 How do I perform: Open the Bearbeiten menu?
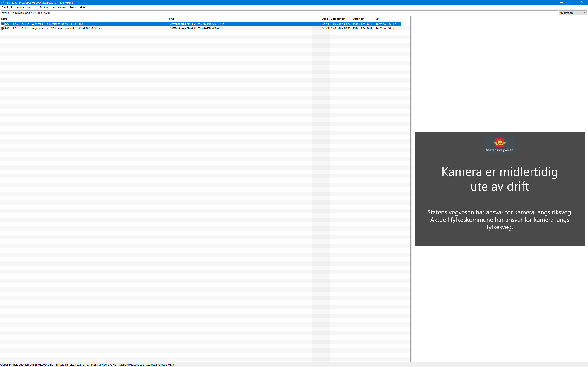click(17, 8)
